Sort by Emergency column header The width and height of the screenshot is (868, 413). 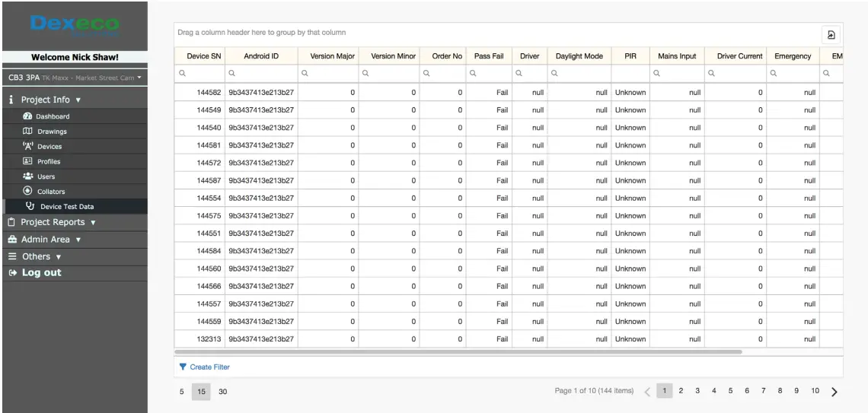point(793,56)
